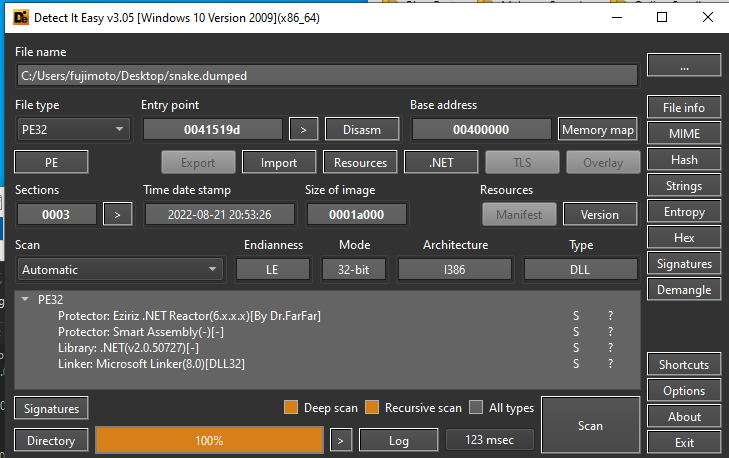Click the arrow button beside Entry point

point(303,129)
